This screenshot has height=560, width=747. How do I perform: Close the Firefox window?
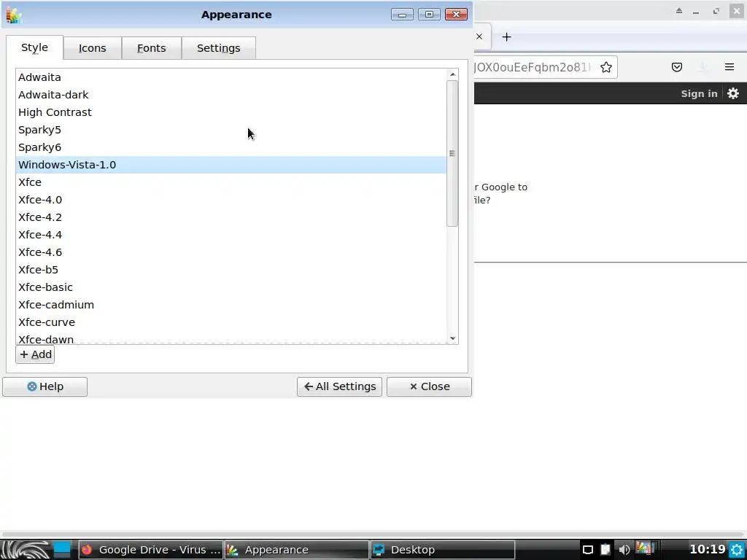[x=737, y=11]
